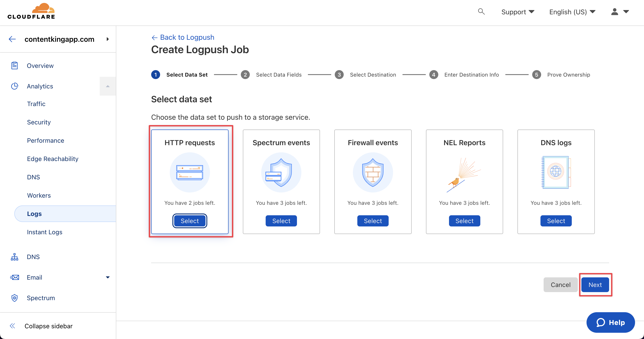Click the Analytics pie chart icon

[x=15, y=86]
